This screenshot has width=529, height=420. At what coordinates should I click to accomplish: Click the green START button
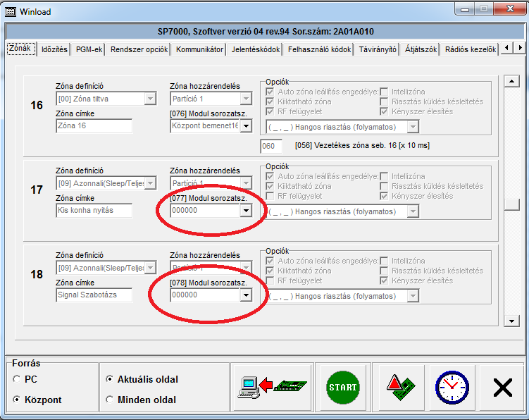pos(343,388)
